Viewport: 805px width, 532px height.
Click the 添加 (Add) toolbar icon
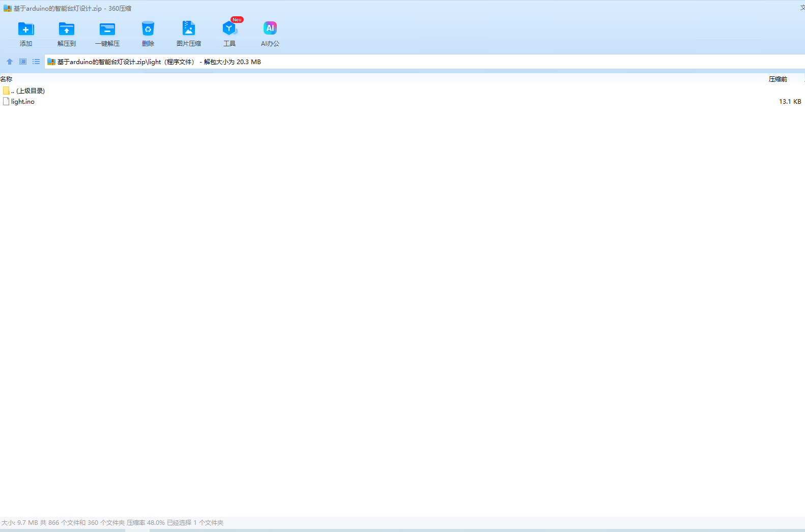26,29
